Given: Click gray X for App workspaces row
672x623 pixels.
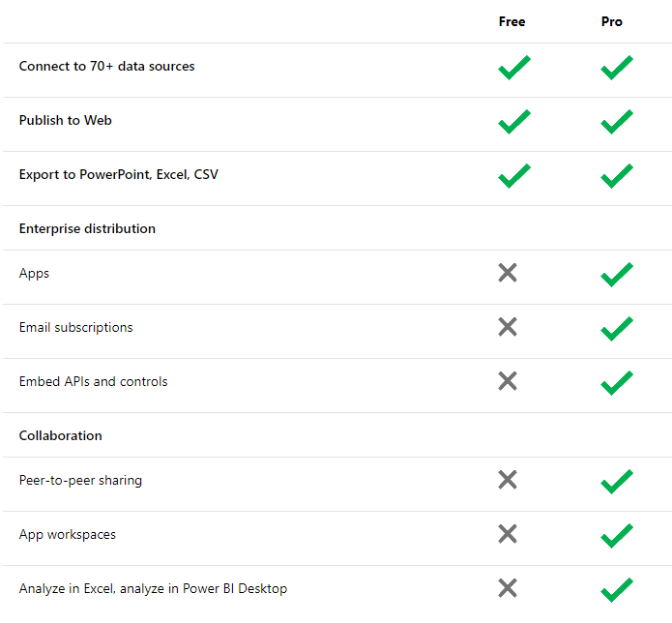Looking at the screenshot, I should point(508,534).
